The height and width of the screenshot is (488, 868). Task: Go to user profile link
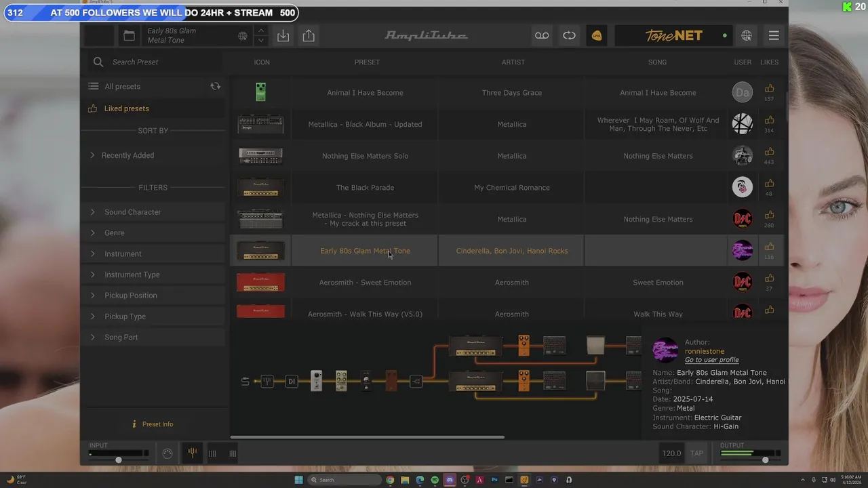(711, 360)
